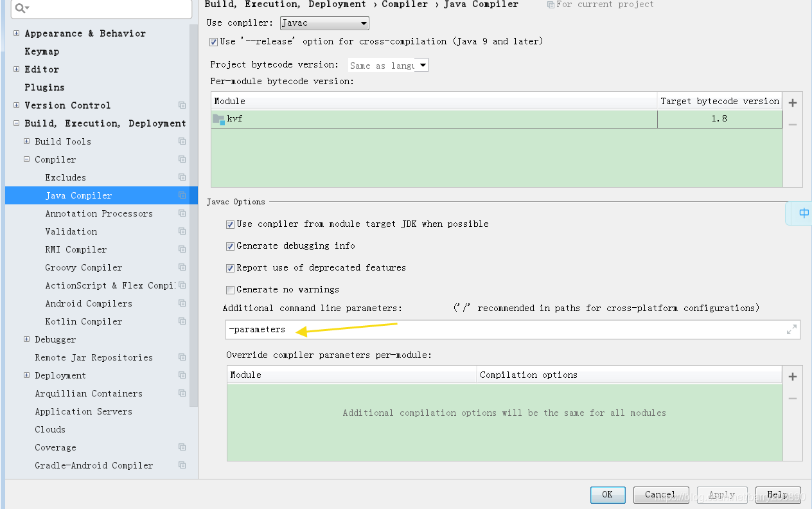This screenshot has width=812, height=509.
Task: Click the Help button
Action: (777, 494)
